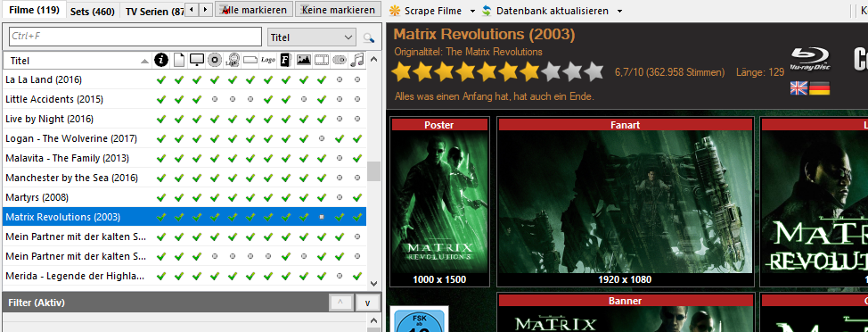The width and height of the screenshot is (868, 332).
Task: Expand the Scrape Filme dropdown arrow
Action: pos(472,11)
